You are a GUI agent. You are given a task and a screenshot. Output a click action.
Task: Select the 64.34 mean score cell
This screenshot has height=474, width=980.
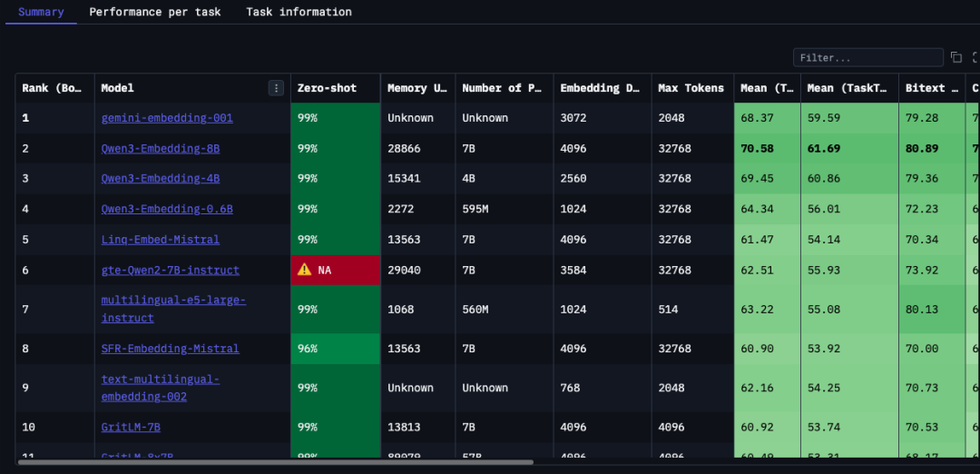[768, 209]
